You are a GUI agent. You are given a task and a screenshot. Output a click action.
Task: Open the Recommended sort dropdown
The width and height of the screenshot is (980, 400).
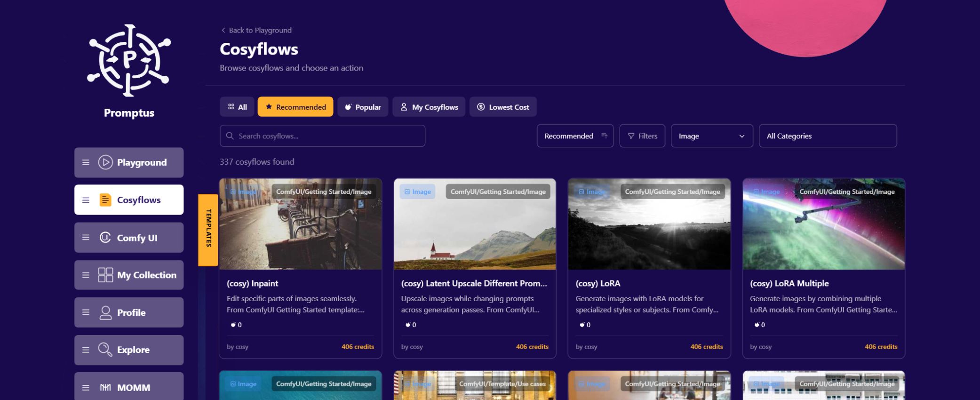575,136
